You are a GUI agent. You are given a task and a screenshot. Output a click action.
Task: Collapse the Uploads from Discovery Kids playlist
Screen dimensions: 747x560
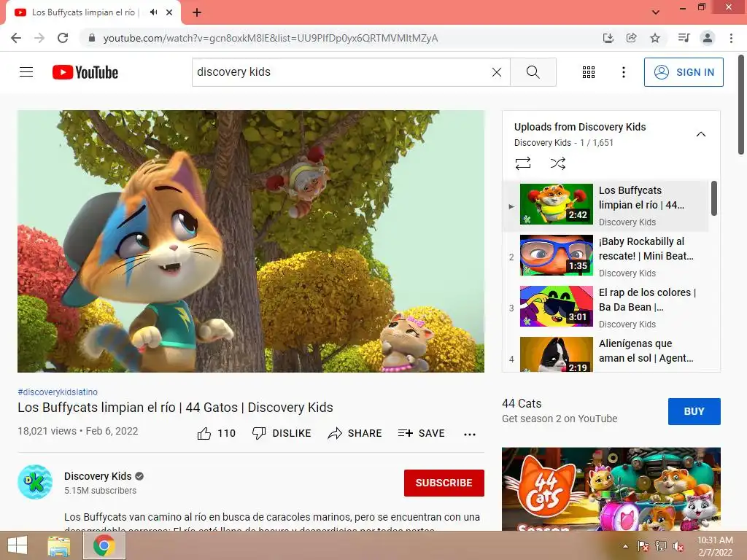tap(701, 134)
